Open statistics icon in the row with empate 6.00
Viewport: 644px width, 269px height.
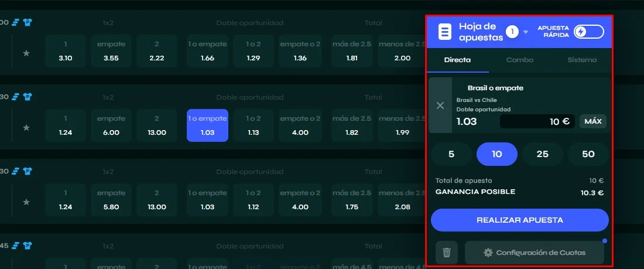(16, 97)
